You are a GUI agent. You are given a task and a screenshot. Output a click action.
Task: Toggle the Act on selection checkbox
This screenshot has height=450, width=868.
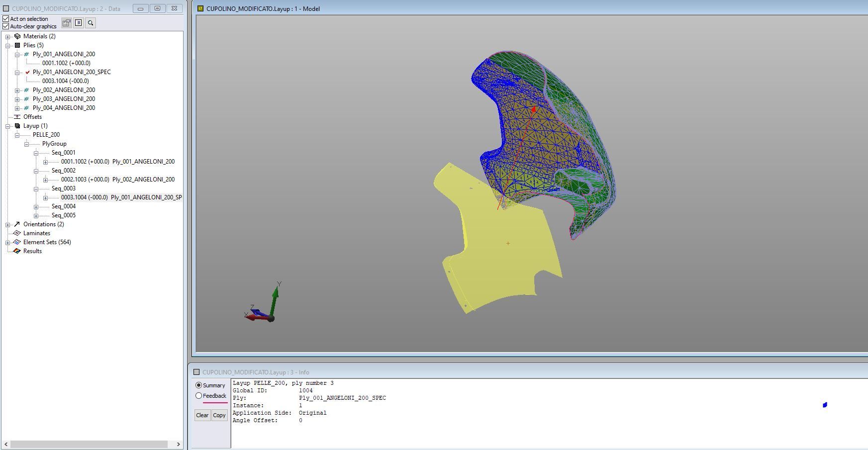[x=6, y=19]
